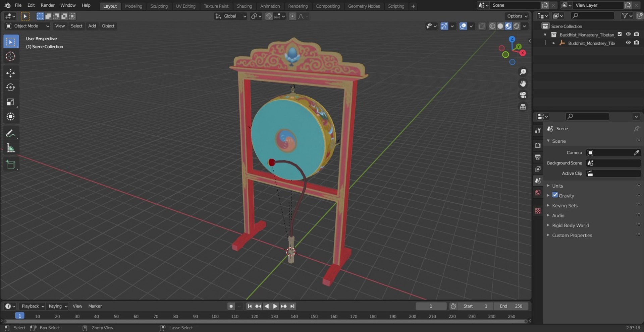Expand the Audio panel

click(558, 216)
